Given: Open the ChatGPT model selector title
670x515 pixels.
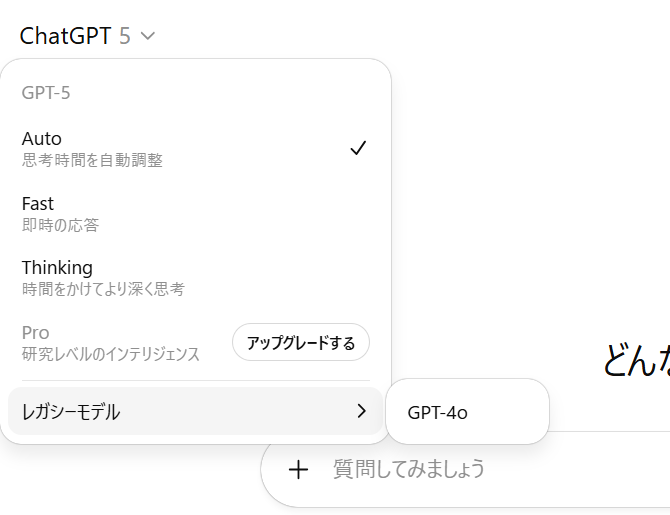Looking at the screenshot, I should pos(67,37).
